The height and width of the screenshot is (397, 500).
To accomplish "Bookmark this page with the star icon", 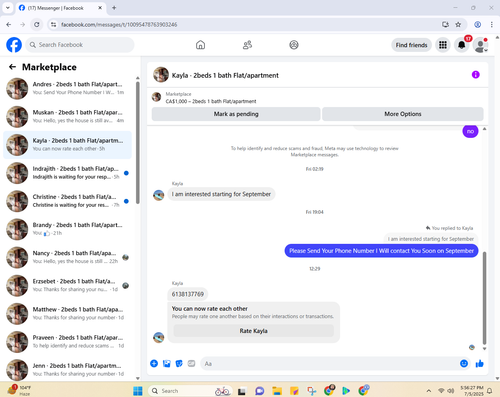I will tap(458, 24).
